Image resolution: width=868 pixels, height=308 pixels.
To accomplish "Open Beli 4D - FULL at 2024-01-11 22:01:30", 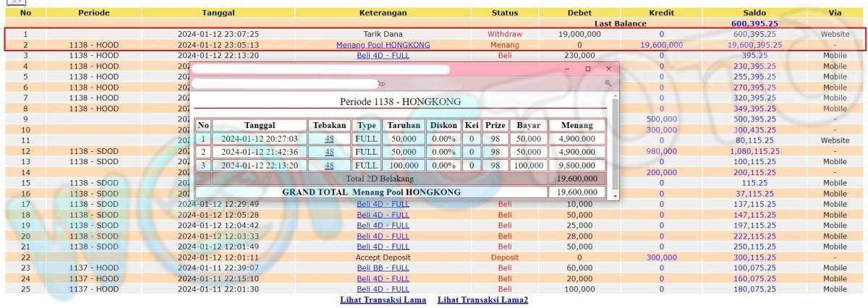I will click(x=383, y=289).
